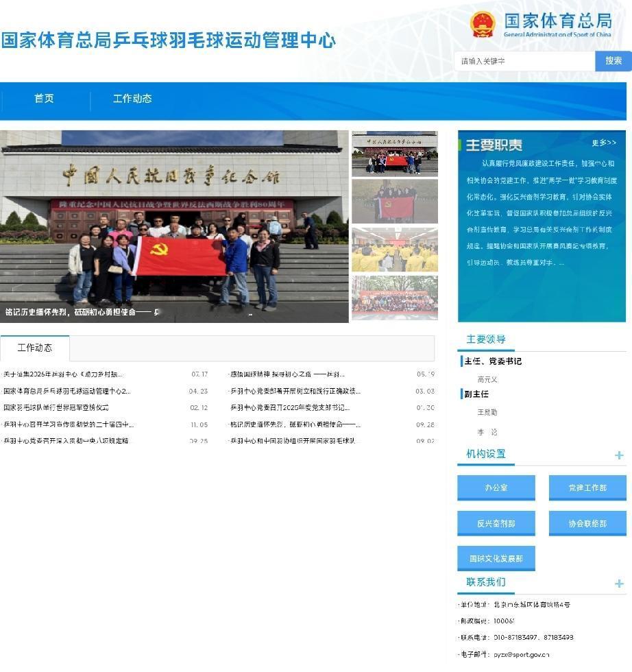Click the 主要职责 panel heading

point(494,145)
